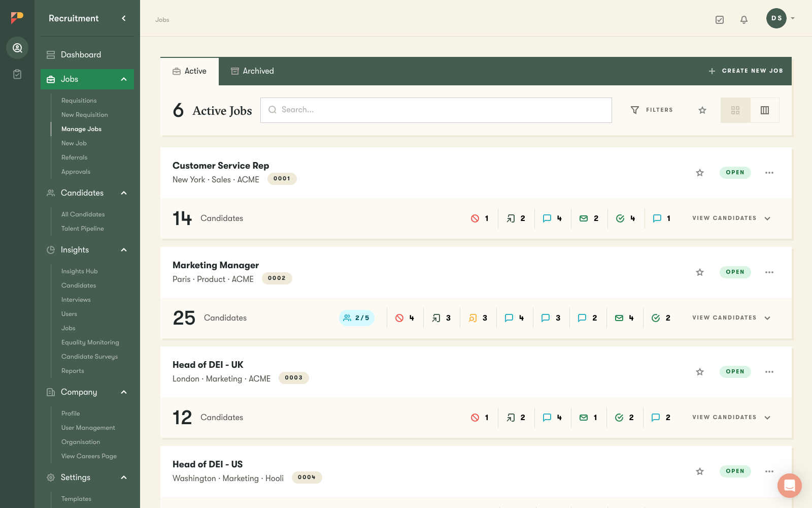Open Customer Service Rep job title
Viewport: 812px width, 508px height.
[221, 166]
